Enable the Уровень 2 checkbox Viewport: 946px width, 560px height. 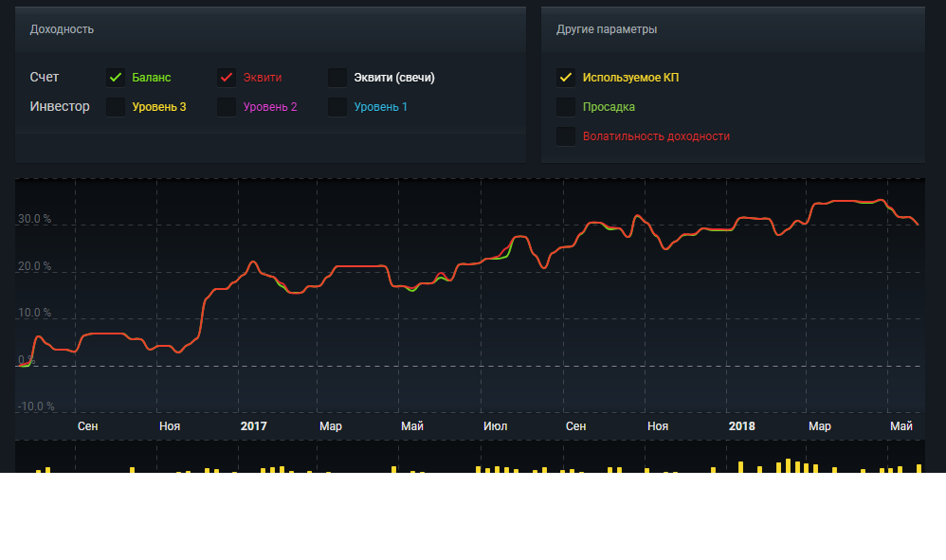(x=227, y=107)
